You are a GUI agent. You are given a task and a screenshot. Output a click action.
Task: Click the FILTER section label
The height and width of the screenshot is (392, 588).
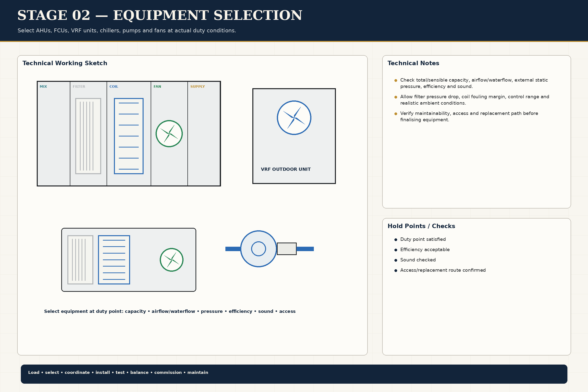79,86
